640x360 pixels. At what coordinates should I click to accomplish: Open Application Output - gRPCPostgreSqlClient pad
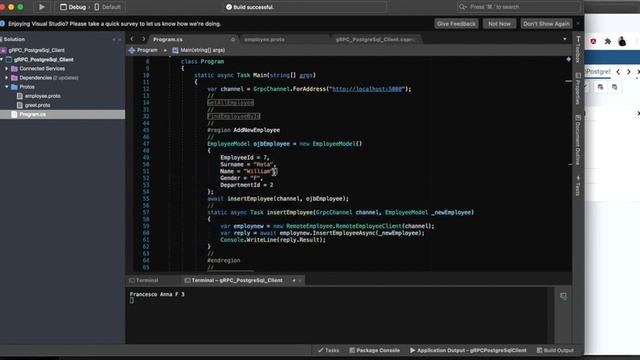[468, 350]
